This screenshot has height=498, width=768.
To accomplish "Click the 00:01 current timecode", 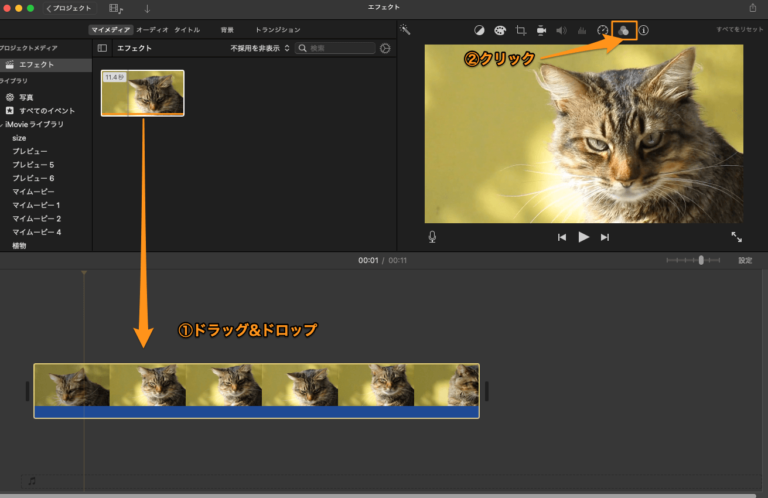I will pyautogui.click(x=368, y=261).
